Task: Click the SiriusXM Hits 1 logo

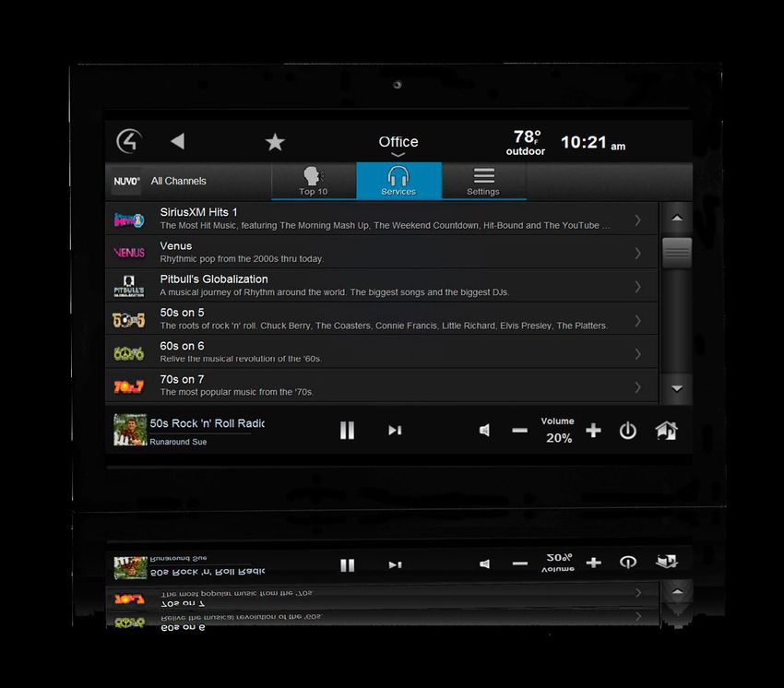Action: (x=129, y=220)
